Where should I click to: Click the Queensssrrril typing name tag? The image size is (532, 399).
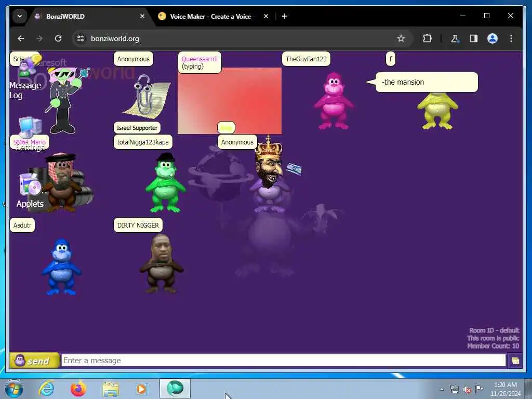pos(199,62)
